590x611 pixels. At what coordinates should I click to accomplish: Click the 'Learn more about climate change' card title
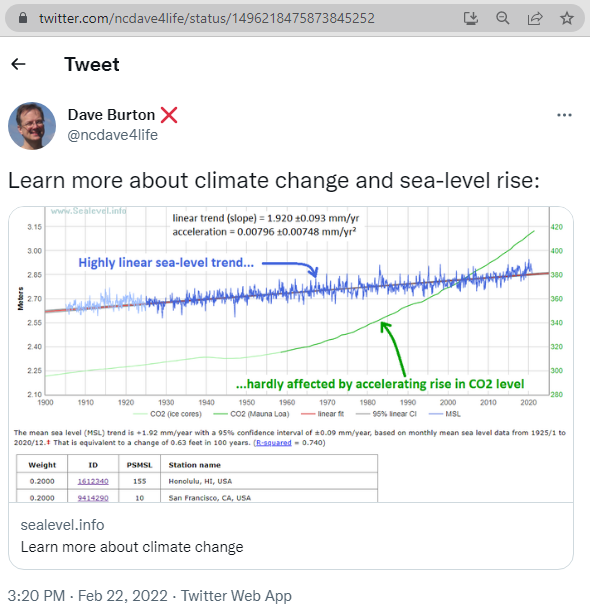132,547
